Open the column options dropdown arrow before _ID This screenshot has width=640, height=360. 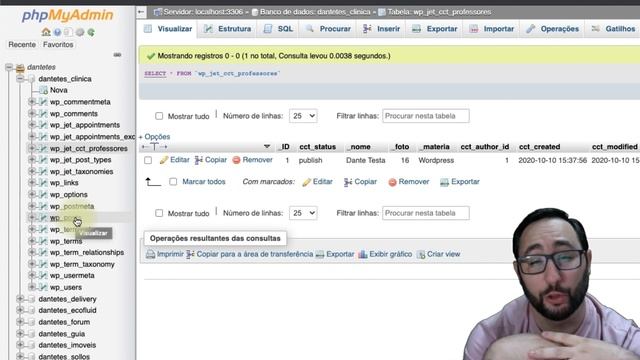(267, 147)
